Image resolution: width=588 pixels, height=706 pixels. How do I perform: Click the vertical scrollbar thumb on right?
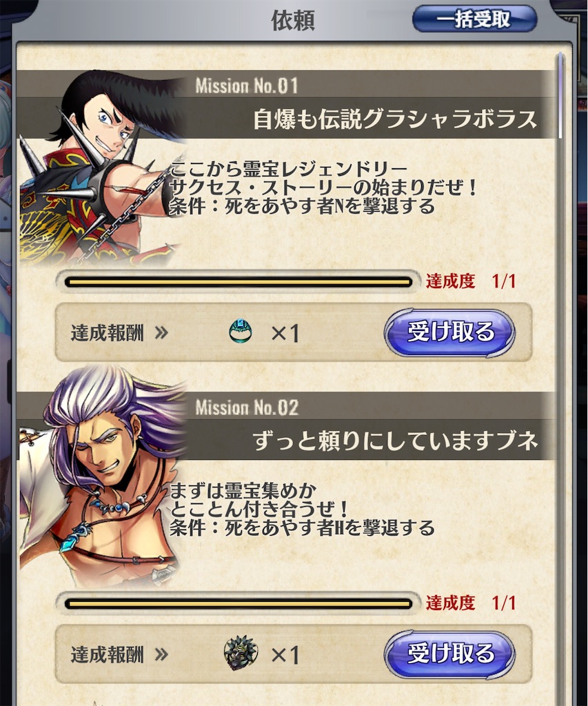tap(560, 95)
